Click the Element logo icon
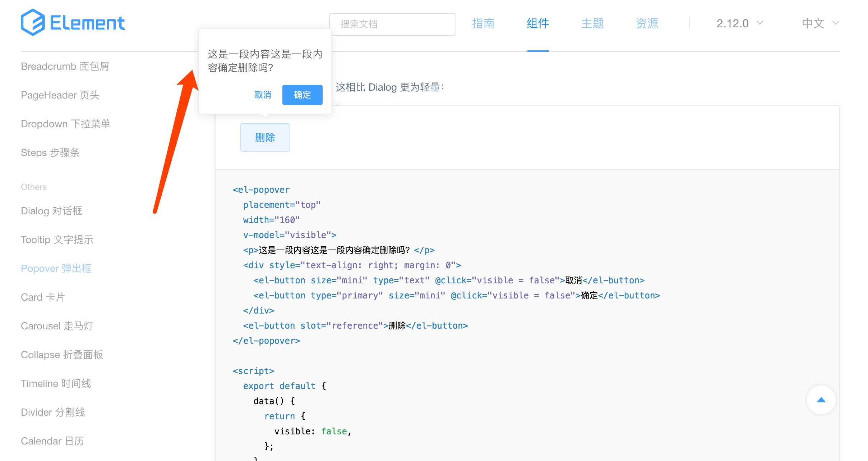This screenshot has width=868, height=461. [33, 22]
